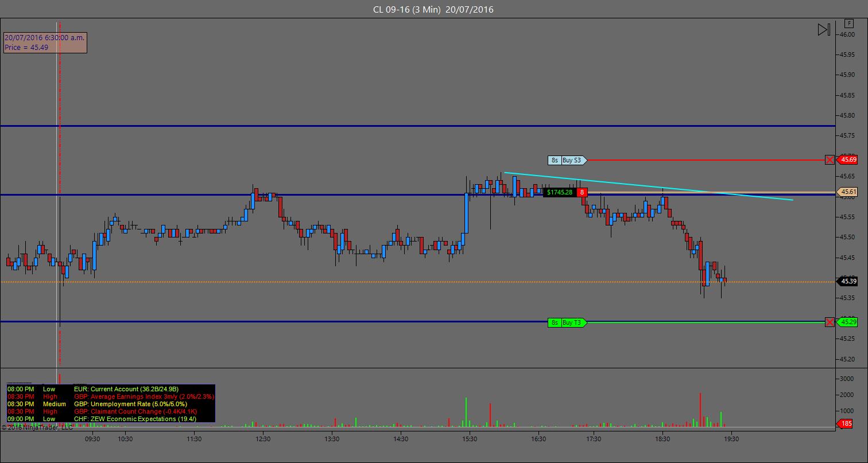This screenshot has height=463, width=868.
Task: Click the 2000 volume axis label
Action: click(x=847, y=395)
